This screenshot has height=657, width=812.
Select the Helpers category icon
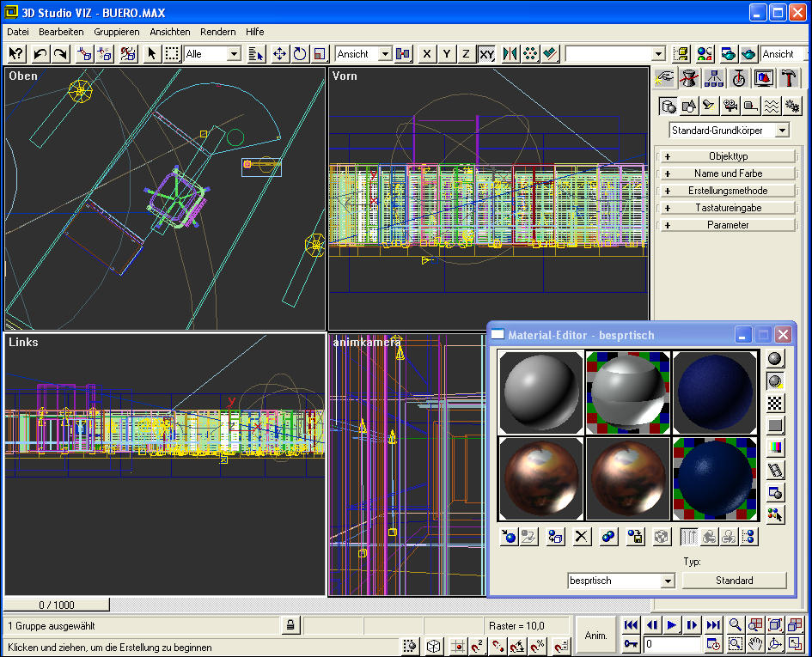751,106
